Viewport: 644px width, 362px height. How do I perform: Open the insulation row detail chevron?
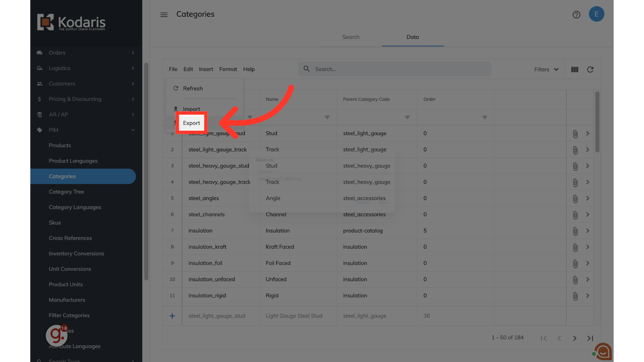(587, 231)
